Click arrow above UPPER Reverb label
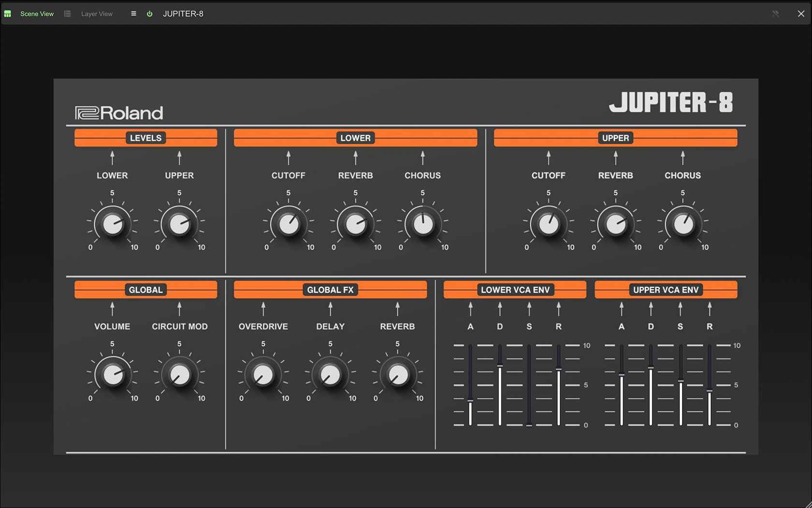 pos(615,158)
